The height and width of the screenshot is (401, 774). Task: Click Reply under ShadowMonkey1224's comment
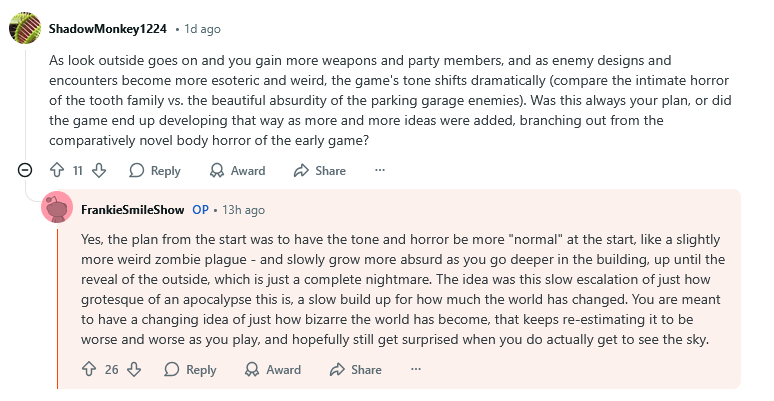click(155, 171)
